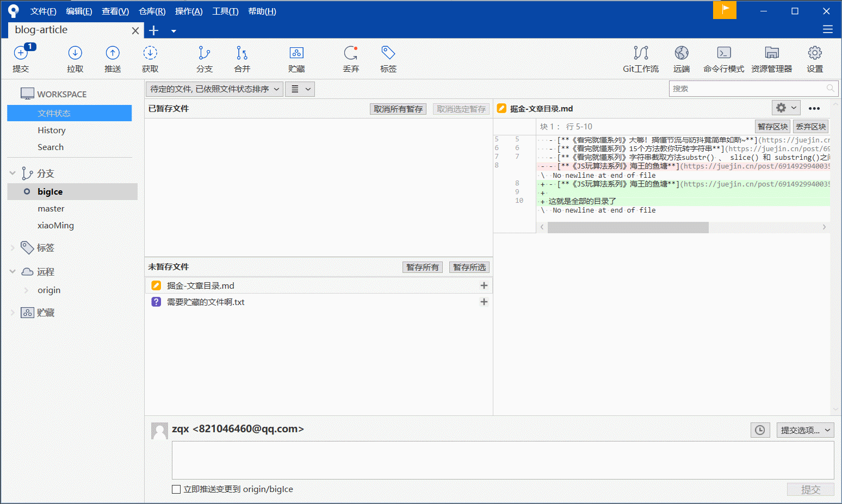The height and width of the screenshot is (504, 842).
Task: Open the 文件(F) menu
Action: click(x=43, y=11)
